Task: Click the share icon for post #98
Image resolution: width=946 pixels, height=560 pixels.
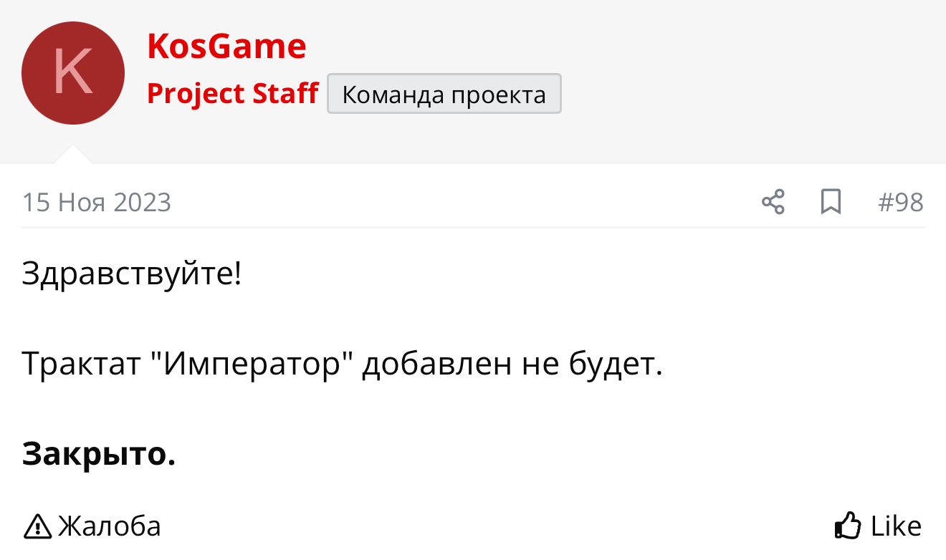Action: (x=773, y=202)
